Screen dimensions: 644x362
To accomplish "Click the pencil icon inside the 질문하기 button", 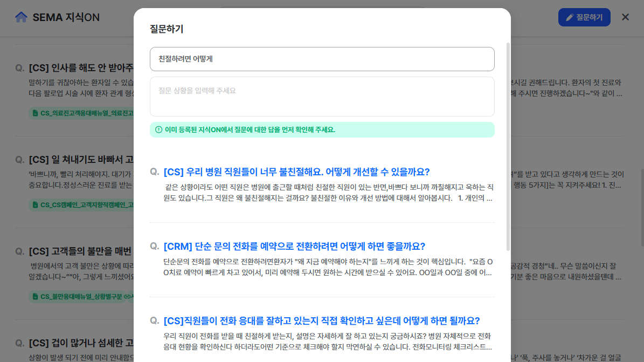I will 570,17.
